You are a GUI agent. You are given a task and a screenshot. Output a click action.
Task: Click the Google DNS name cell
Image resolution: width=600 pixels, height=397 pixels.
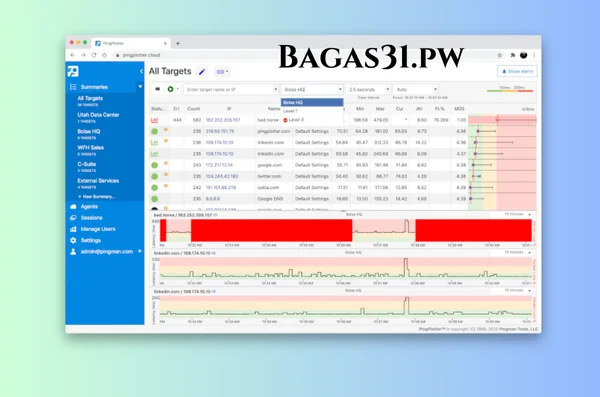(x=270, y=199)
